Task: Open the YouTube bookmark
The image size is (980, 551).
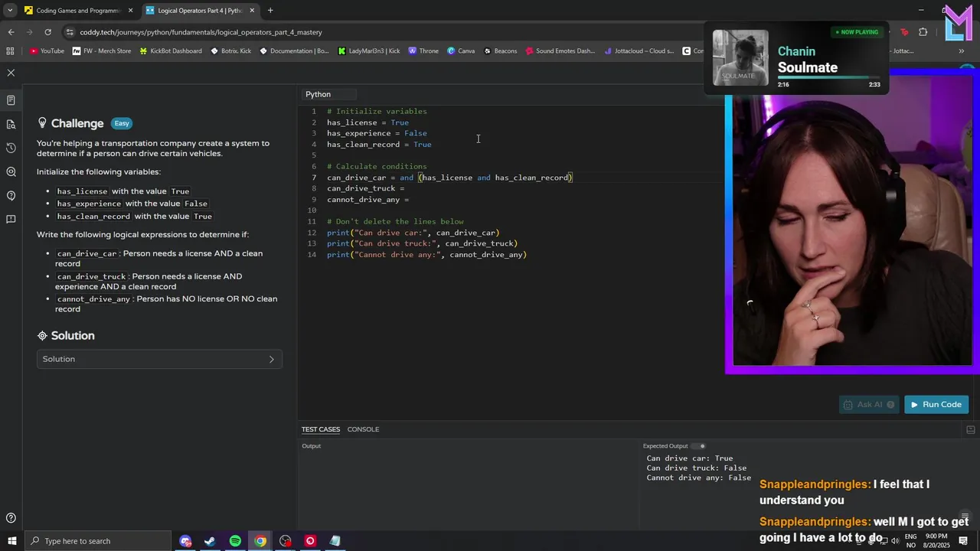Action: pos(47,51)
